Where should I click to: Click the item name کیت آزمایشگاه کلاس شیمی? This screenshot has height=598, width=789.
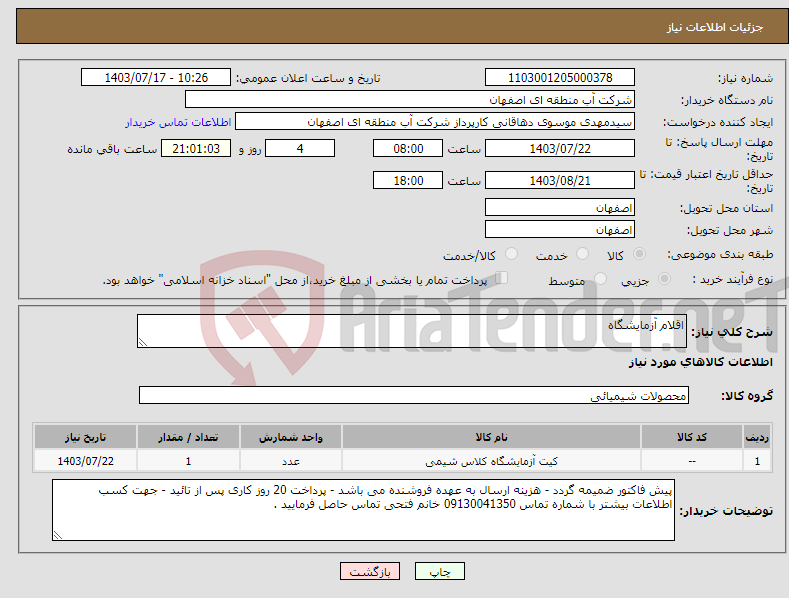pyautogui.click(x=491, y=461)
